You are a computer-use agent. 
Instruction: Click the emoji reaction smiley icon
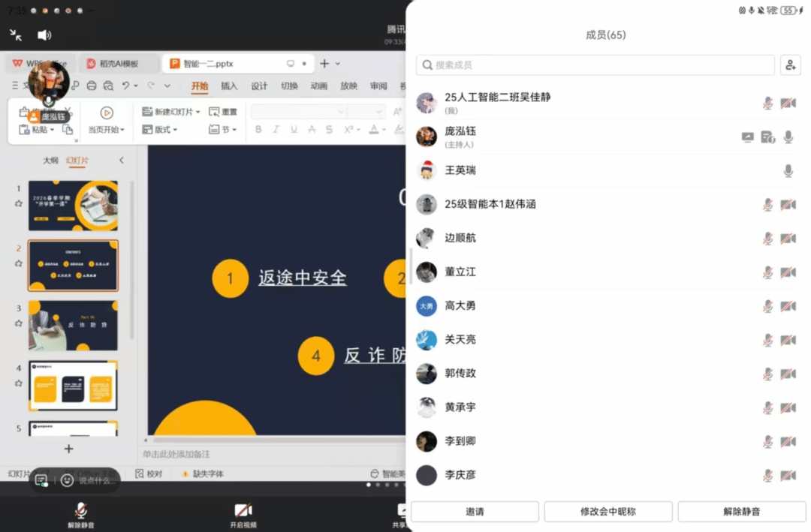[x=68, y=480]
